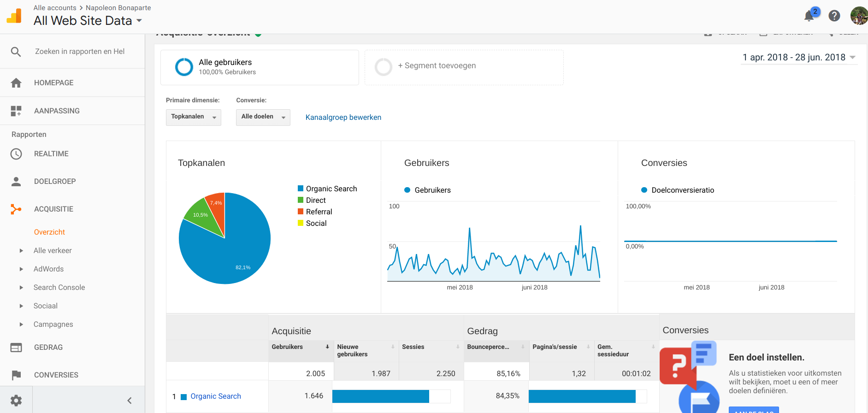Expand the Campagnes submenu

[21, 324]
